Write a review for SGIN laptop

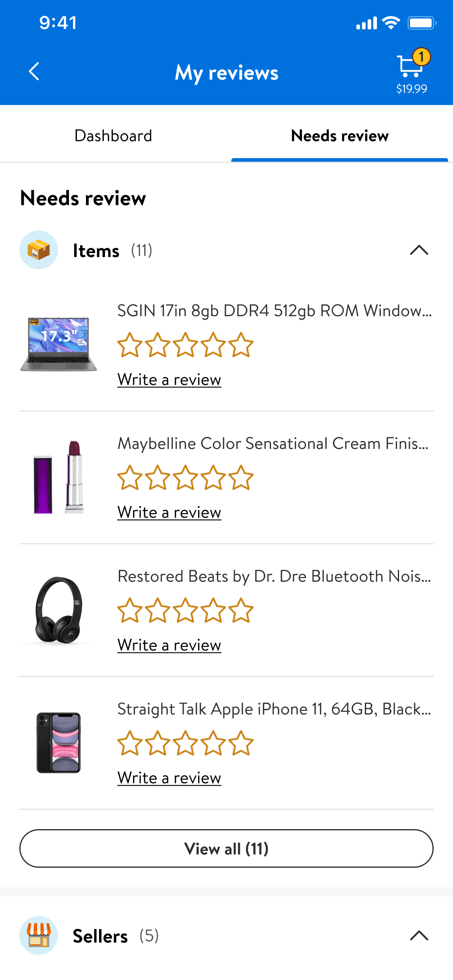coord(169,380)
